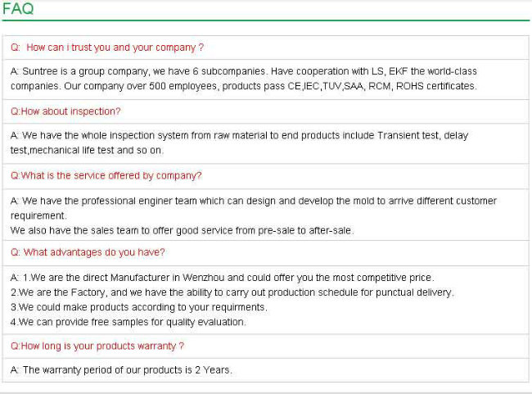Image resolution: width=532 pixels, height=394 pixels.
Task: Click the mechanical life test line
Action: pyautogui.click(x=87, y=150)
